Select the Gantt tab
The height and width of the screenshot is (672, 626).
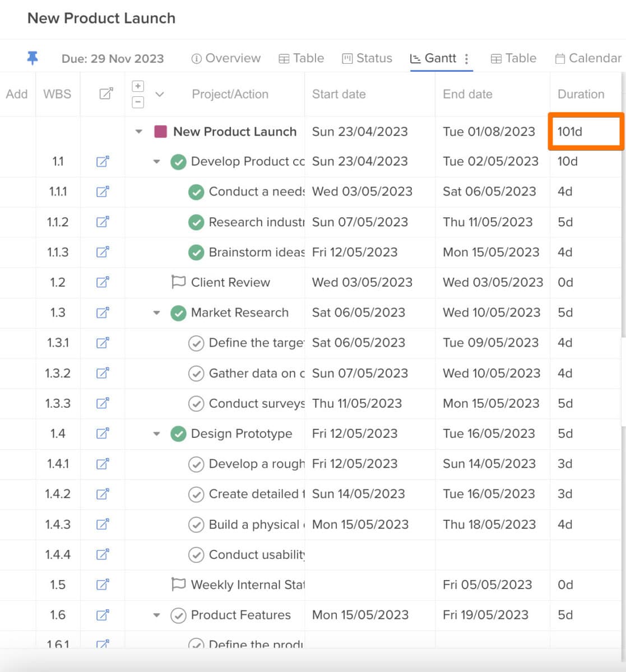click(x=433, y=58)
